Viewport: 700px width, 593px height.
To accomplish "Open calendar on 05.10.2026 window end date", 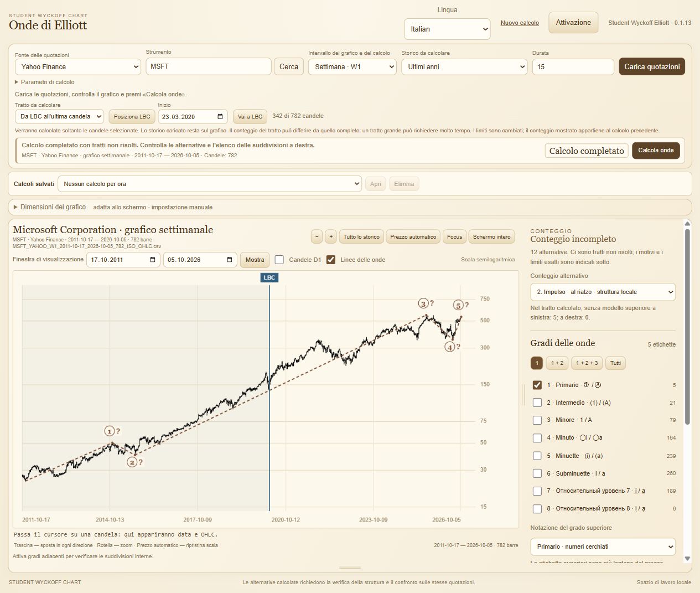I will [x=230, y=260].
